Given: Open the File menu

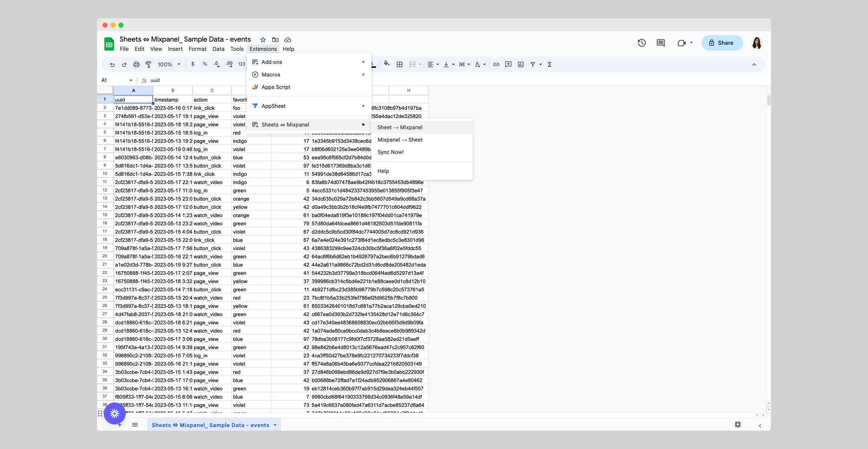Looking at the screenshot, I should (x=124, y=49).
